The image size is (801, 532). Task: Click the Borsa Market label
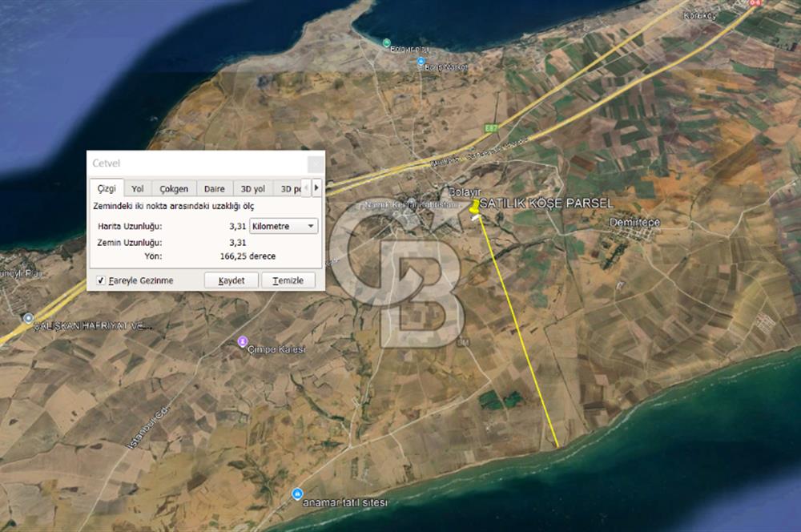click(x=446, y=67)
